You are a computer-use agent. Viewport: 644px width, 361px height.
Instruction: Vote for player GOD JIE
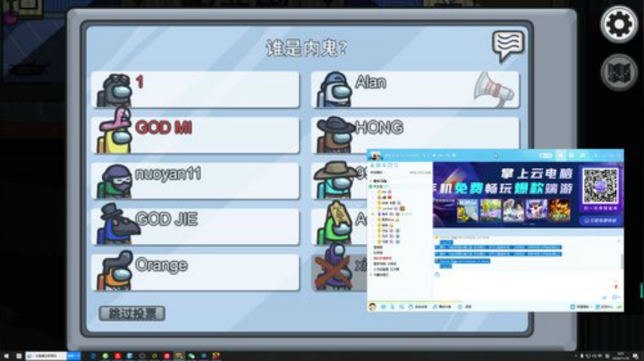tap(196, 227)
